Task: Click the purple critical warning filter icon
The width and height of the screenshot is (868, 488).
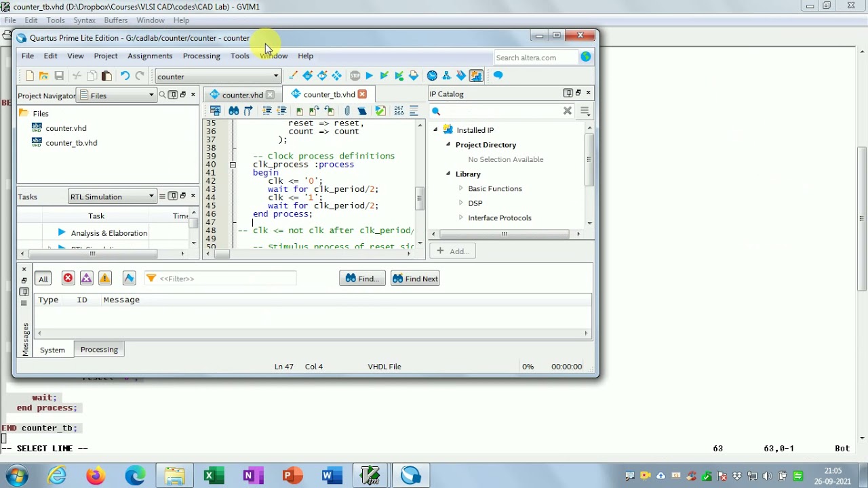Action: pyautogui.click(x=86, y=279)
